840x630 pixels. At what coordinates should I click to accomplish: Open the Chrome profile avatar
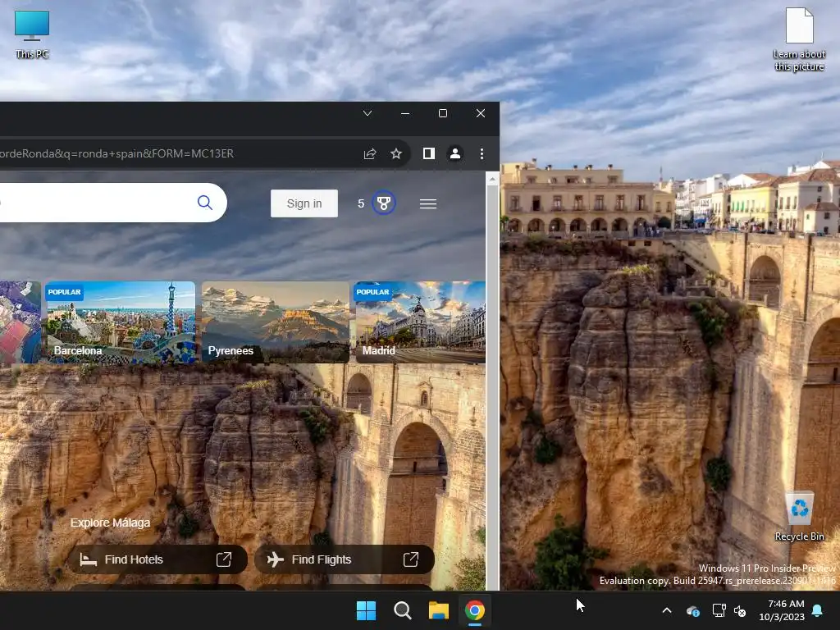[x=455, y=153]
